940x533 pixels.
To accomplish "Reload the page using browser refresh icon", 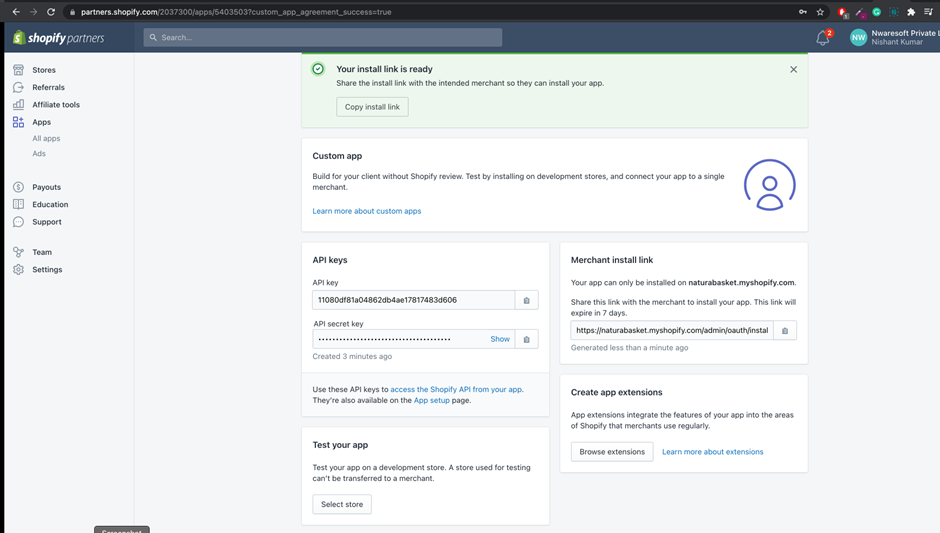I will 51,12.
